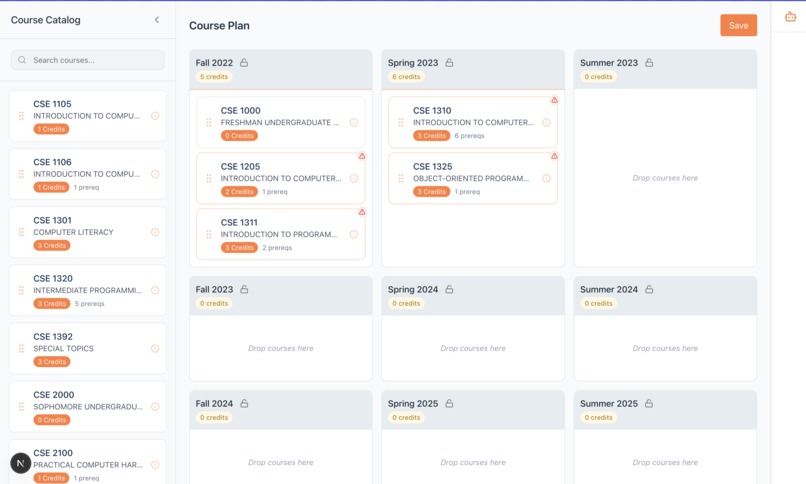
Task: Open info icon for catalog CSE 1106
Action: coord(155,174)
